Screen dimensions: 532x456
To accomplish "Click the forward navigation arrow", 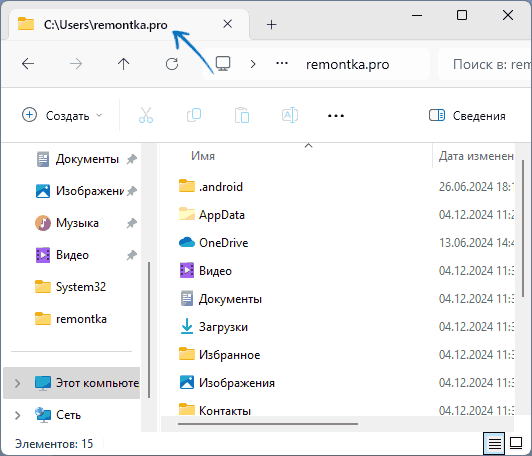I will pos(76,64).
